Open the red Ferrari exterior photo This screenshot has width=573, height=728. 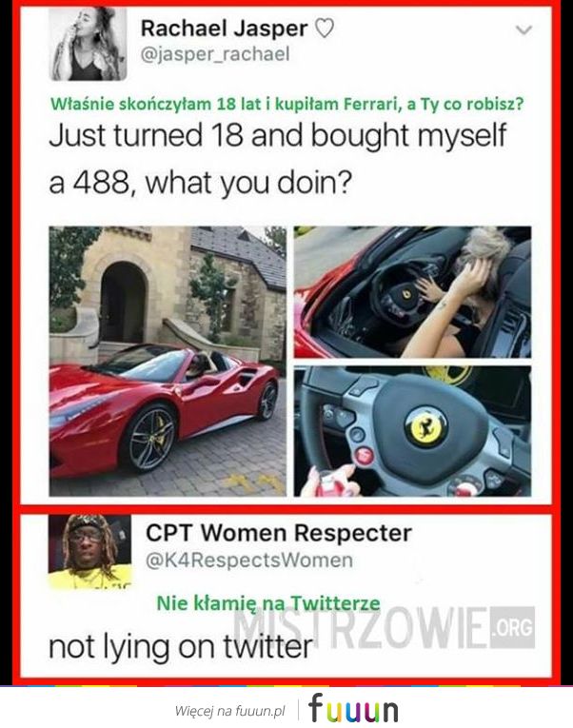pyautogui.click(x=168, y=361)
